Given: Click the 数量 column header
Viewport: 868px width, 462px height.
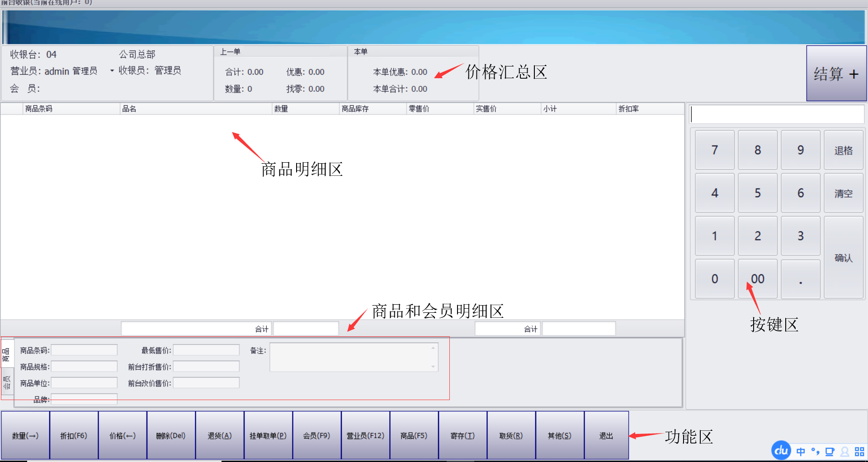Looking at the screenshot, I should (306, 108).
